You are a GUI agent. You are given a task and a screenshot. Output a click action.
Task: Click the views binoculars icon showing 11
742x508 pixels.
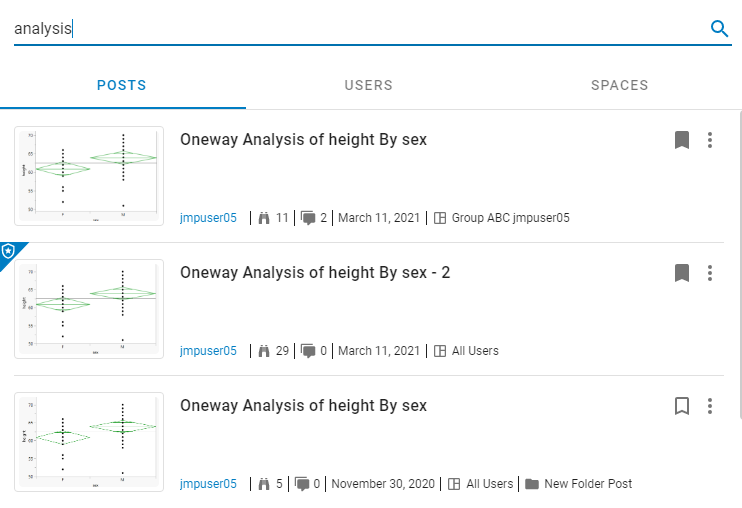(x=264, y=218)
